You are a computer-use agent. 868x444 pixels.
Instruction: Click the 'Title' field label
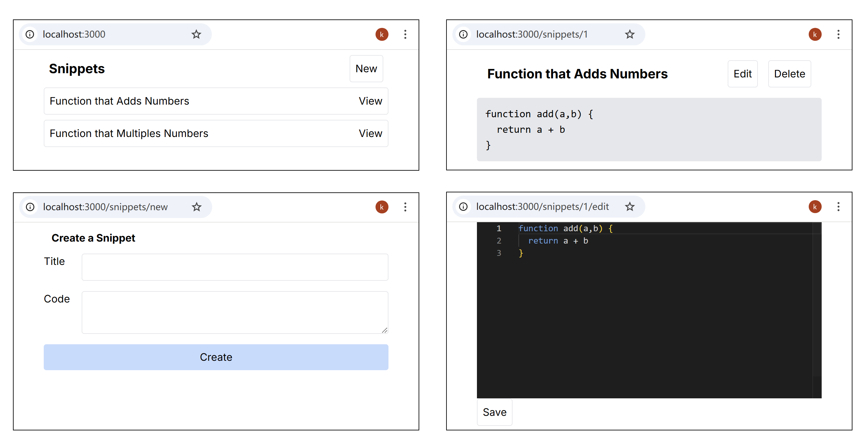tap(54, 261)
